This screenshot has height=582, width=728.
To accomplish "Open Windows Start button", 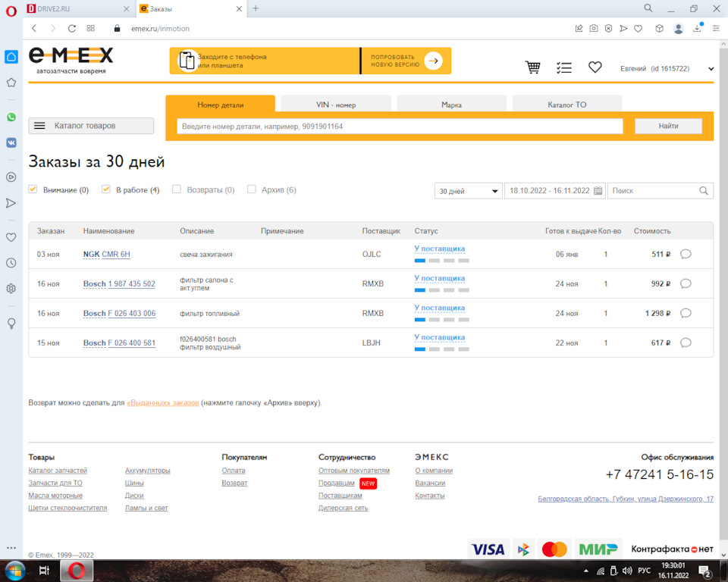I will (15, 571).
